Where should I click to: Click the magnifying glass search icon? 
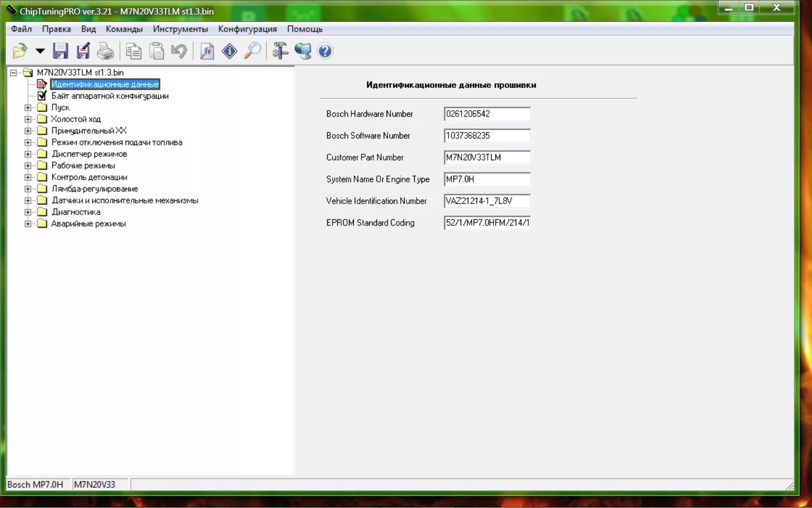252,51
